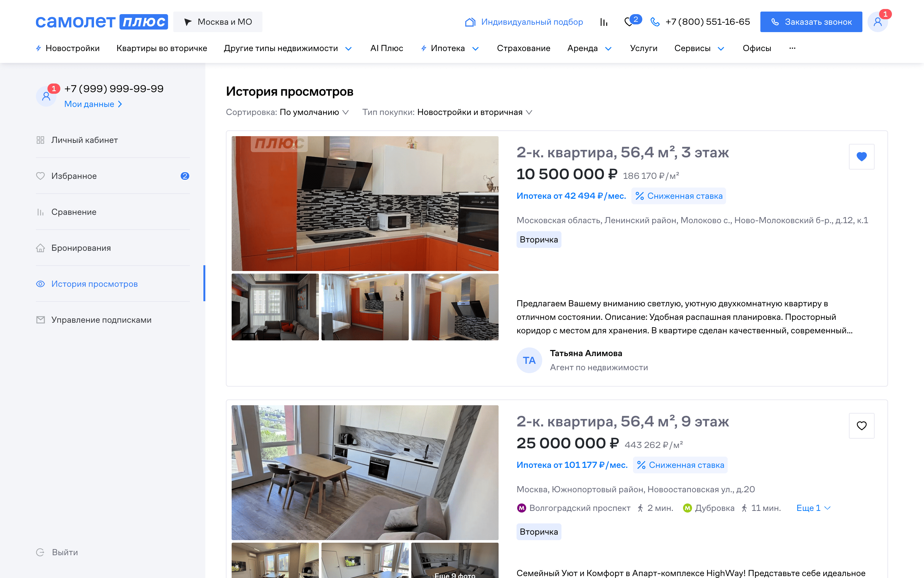Click the house icon next to Бронирования

(x=40, y=248)
